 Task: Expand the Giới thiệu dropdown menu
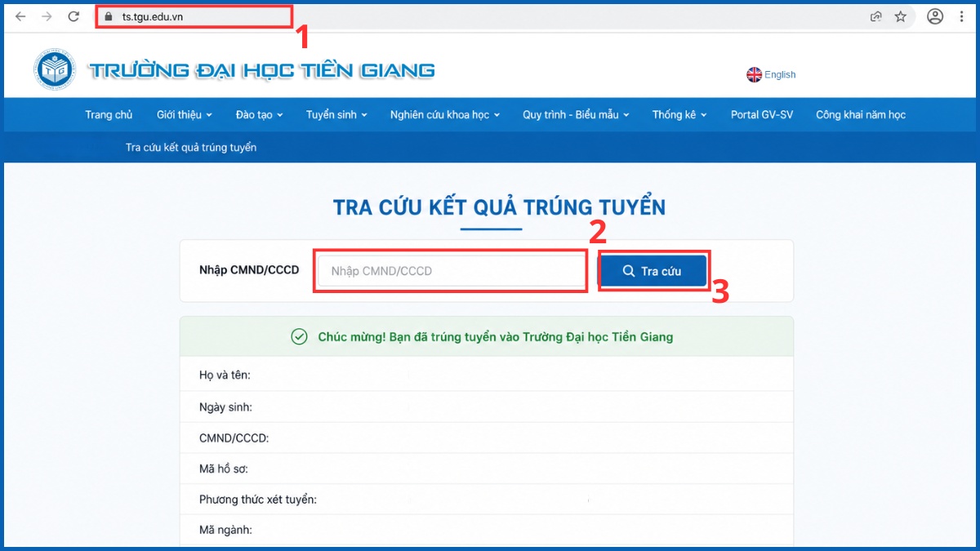coord(185,114)
